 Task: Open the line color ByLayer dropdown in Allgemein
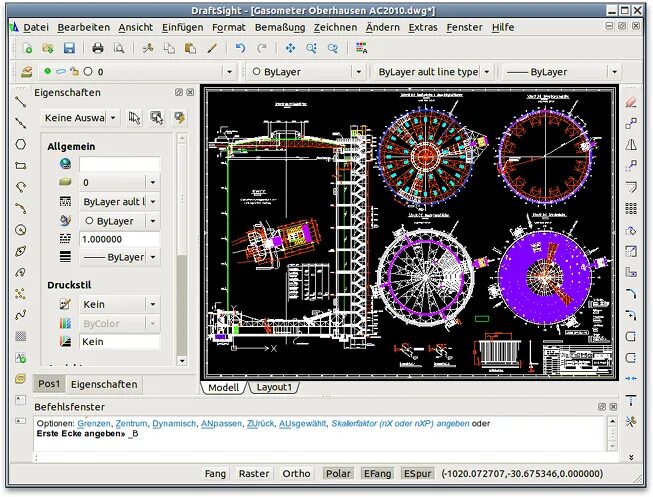coord(153,221)
